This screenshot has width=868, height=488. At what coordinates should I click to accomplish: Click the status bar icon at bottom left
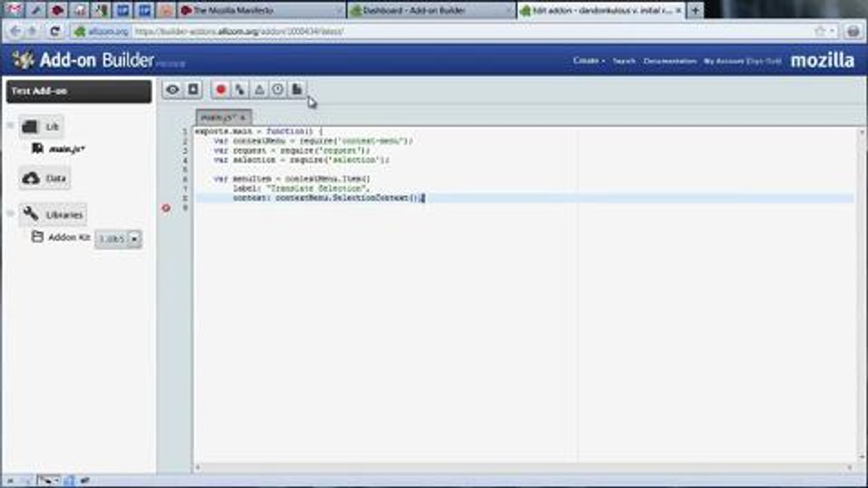10,480
